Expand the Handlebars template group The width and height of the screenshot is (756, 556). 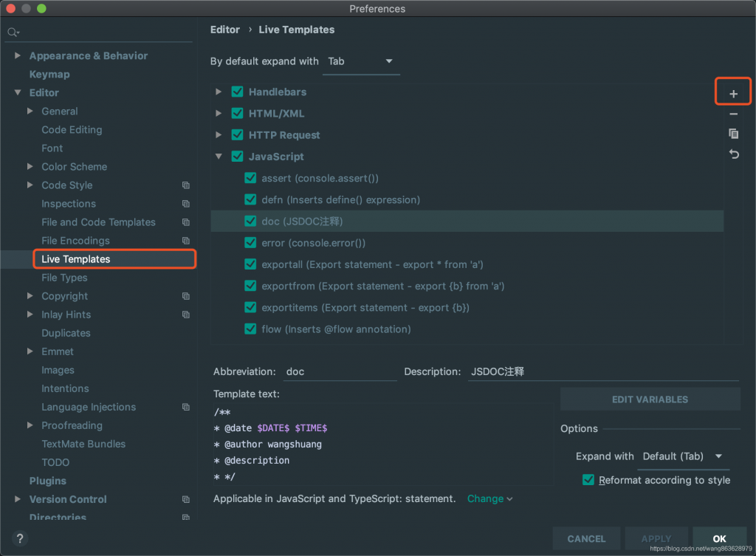point(218,92)
